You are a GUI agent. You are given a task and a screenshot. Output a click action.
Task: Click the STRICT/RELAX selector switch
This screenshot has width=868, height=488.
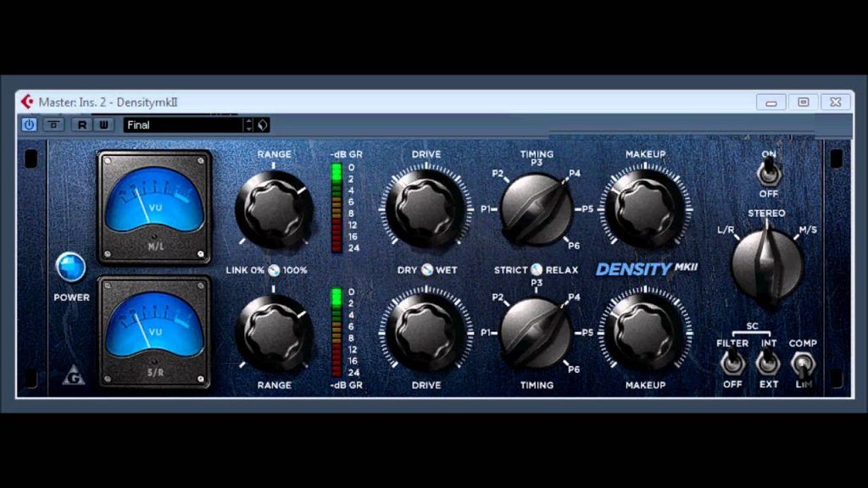[535, 269]
